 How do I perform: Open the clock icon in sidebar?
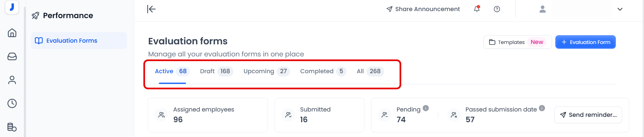(12, 103)
